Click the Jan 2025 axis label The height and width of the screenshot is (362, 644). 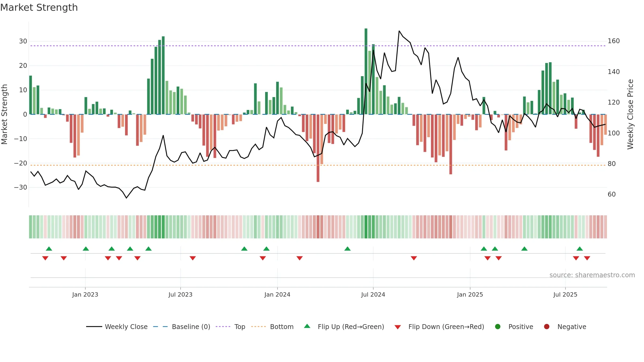click(x=470, y=294)
